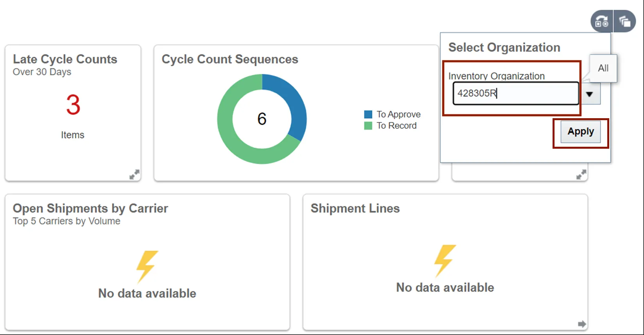Click the All tooltip label
This screenshot has height=335, width=644.
(x=603, y=68)
